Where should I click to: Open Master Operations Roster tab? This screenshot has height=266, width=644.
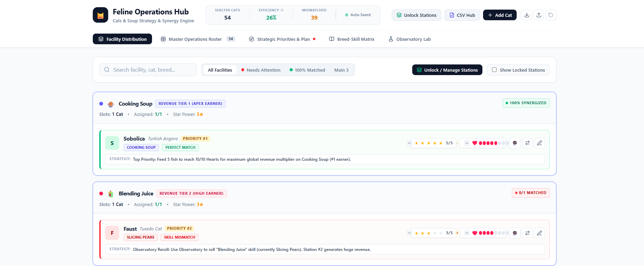(x=198, y=39)
